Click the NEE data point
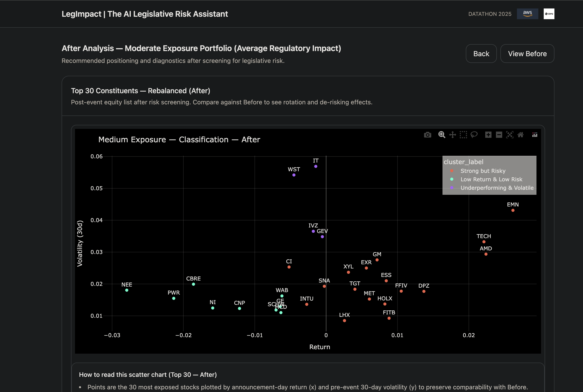 (127, 290)
